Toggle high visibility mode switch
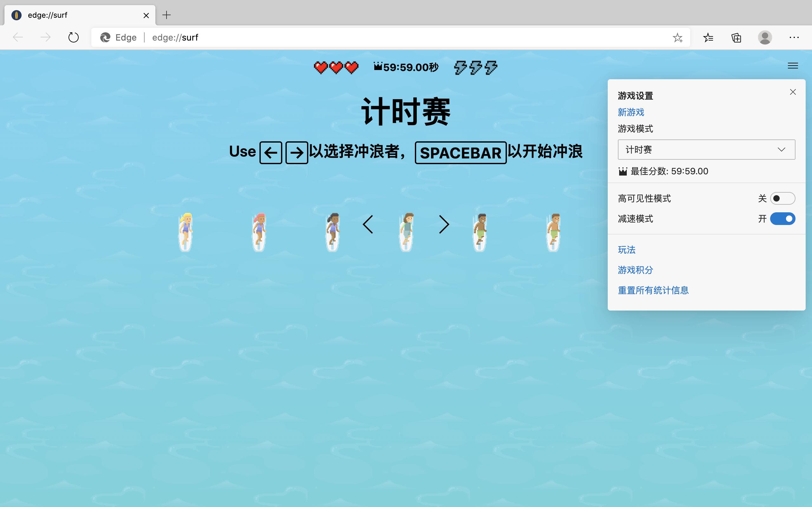Screen dimensions: 812x507 point(783,198)
